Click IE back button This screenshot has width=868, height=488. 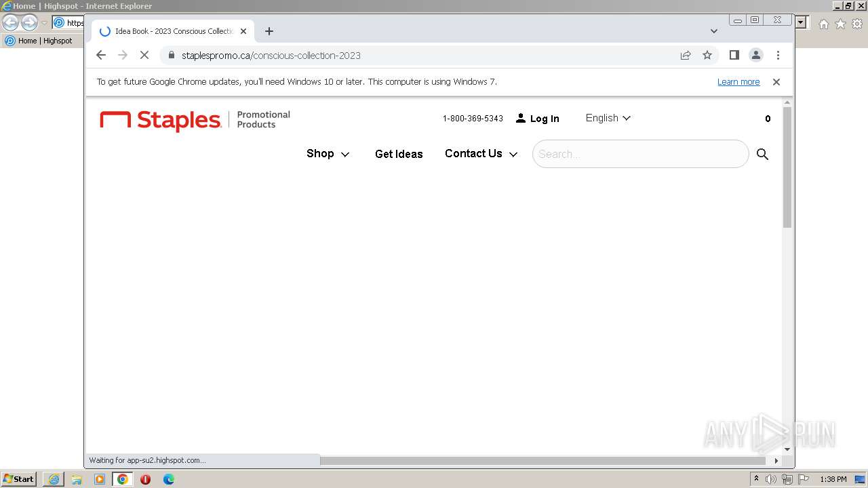(x=10, y=22)
